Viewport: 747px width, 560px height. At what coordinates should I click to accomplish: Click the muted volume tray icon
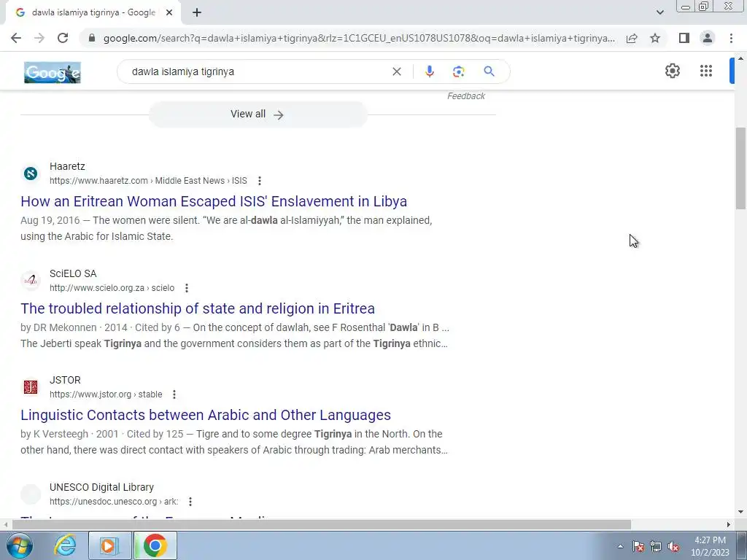click(x=673, y=547)
